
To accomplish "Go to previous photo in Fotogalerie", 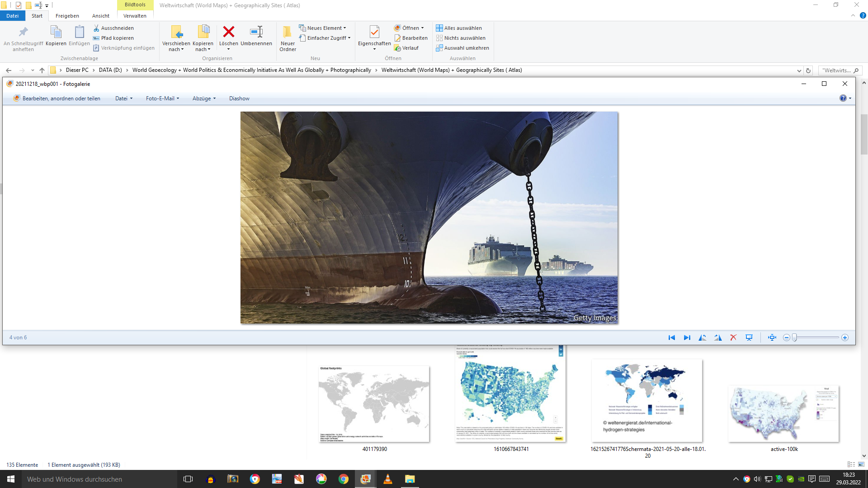I will pyautogui.click(x=672, y=338).
